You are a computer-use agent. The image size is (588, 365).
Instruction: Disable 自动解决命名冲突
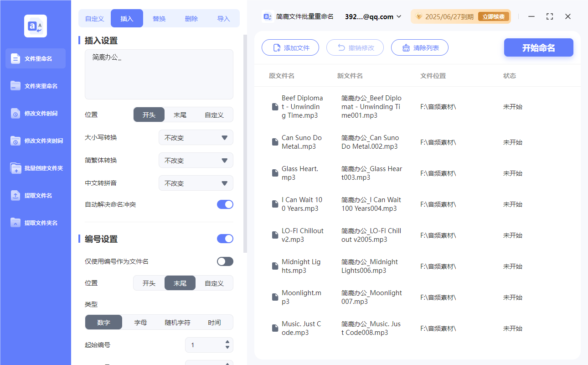(x=225, y=204)
